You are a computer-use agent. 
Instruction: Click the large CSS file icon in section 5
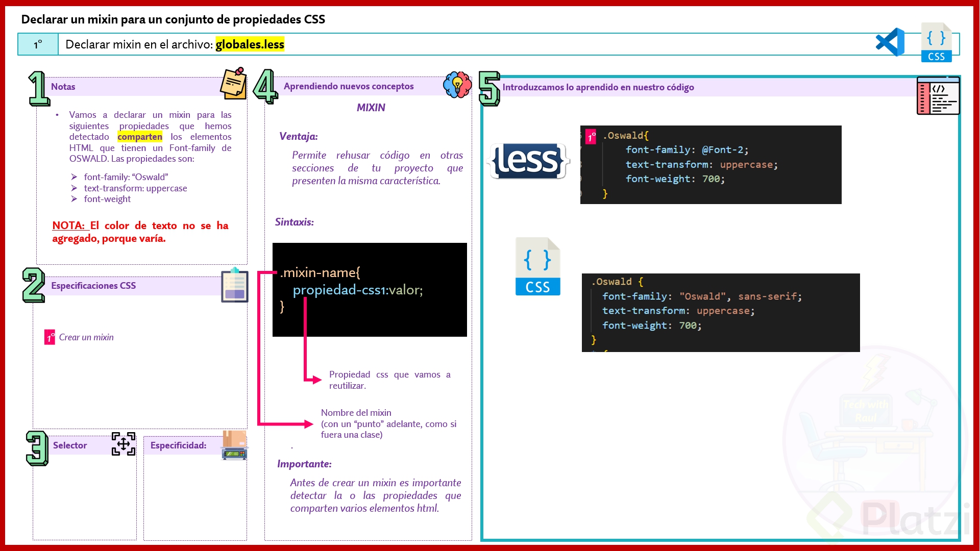(537, 266)
